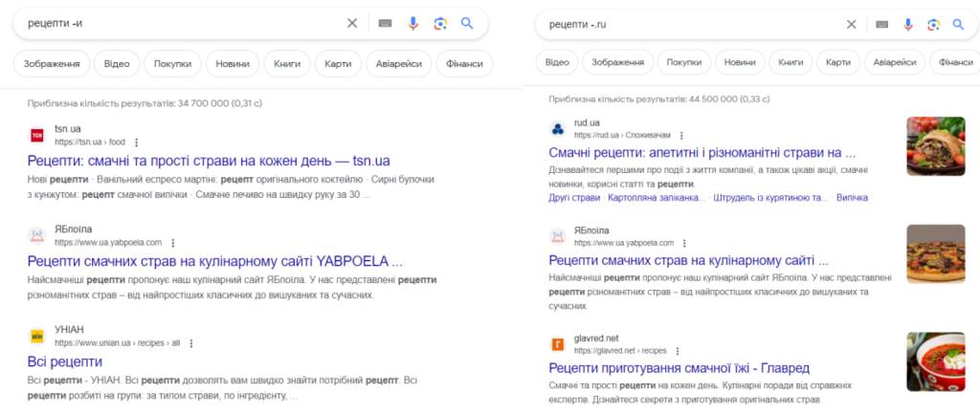980x414 pixels.
Task: Select Зображення filter in right results
Action: (x=618, y=62)
